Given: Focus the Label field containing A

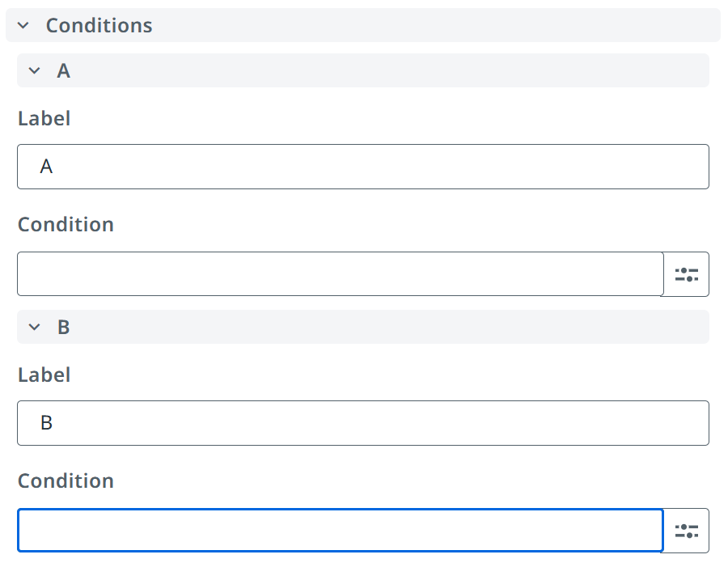Looking at the screenshot, I should tap(363, 167).
